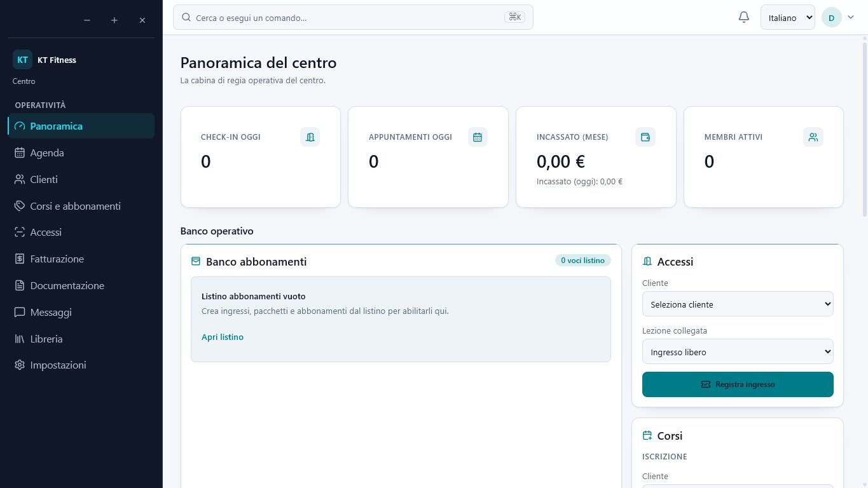Click the KT logo badge
Image resolution: width=868 pixels, height=488 pixels.
click(22, 60)
